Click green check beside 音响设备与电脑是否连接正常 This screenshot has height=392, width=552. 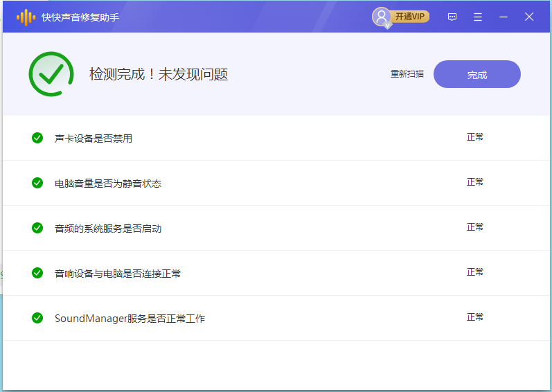37,273
